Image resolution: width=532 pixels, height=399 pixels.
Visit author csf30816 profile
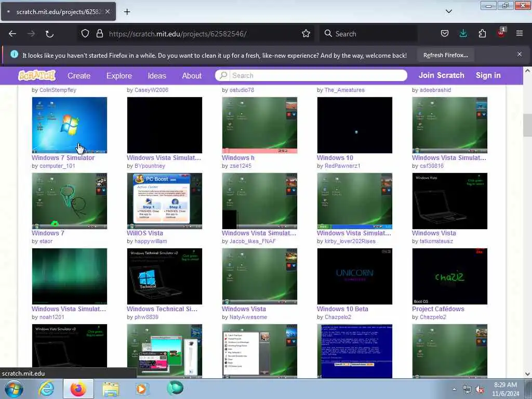pyautogui.click(x=432, y=166)
